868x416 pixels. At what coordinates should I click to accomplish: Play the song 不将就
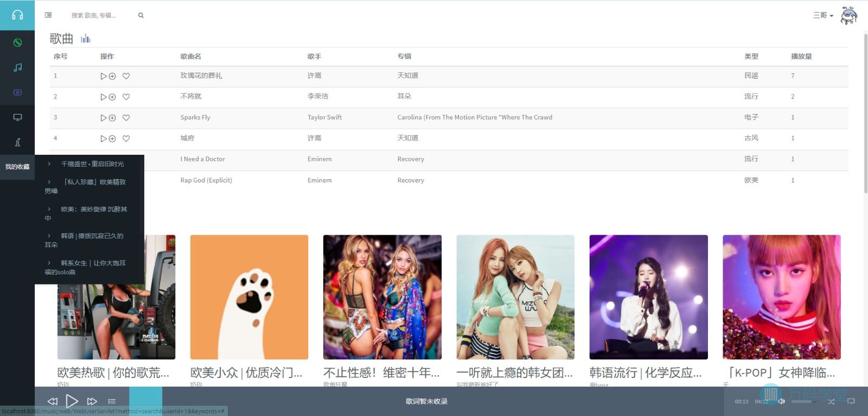(104, 97)
